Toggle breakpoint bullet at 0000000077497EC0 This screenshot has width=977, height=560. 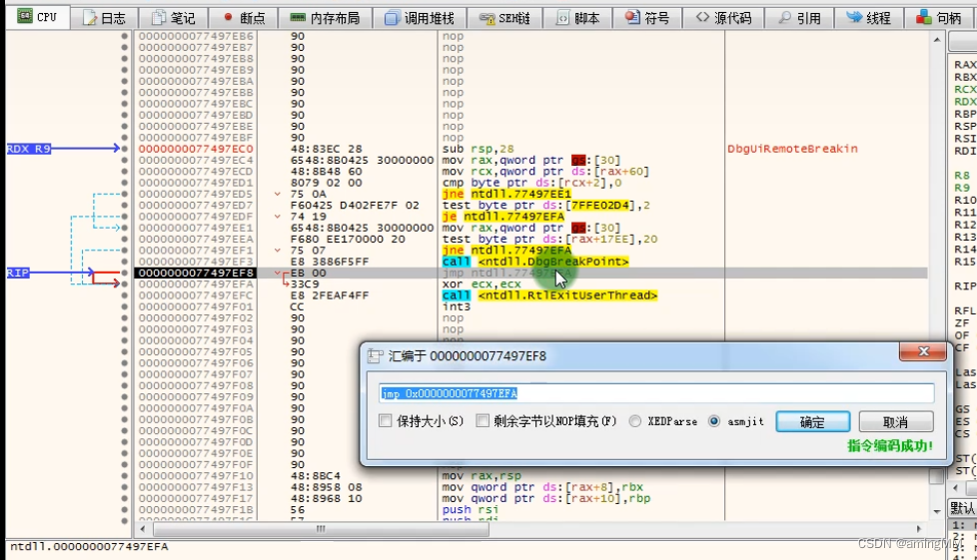point(125,149)
